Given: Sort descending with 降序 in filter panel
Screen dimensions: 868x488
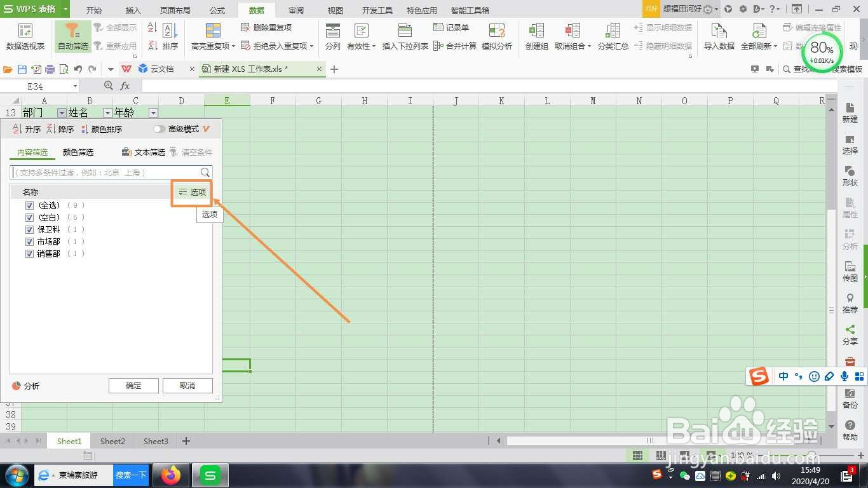Looking at the screenshot, I should coord(60,129).
